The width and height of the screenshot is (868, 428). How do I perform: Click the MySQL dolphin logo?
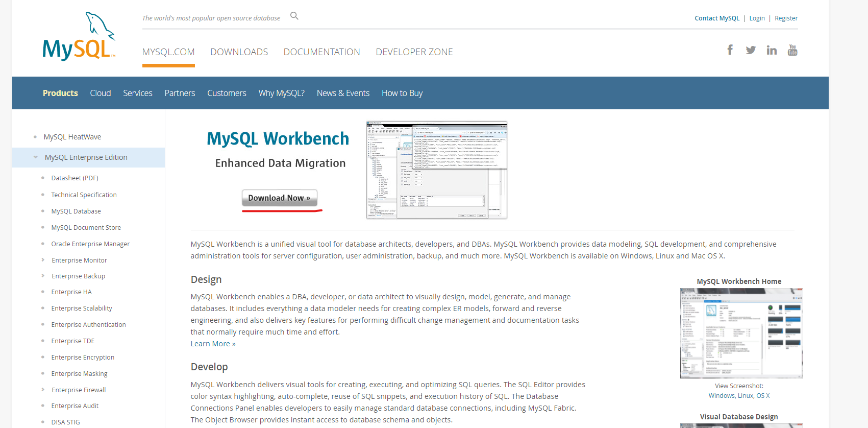point(79,36)
